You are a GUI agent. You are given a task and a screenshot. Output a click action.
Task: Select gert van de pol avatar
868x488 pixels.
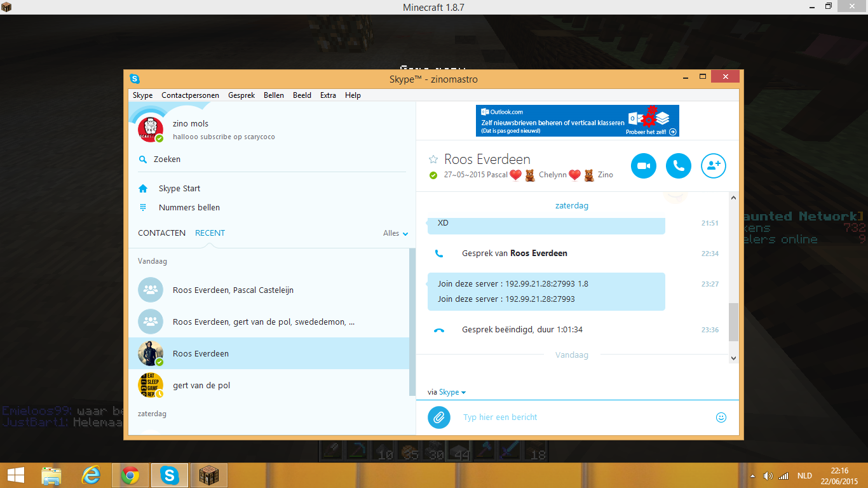click(151, 385)
